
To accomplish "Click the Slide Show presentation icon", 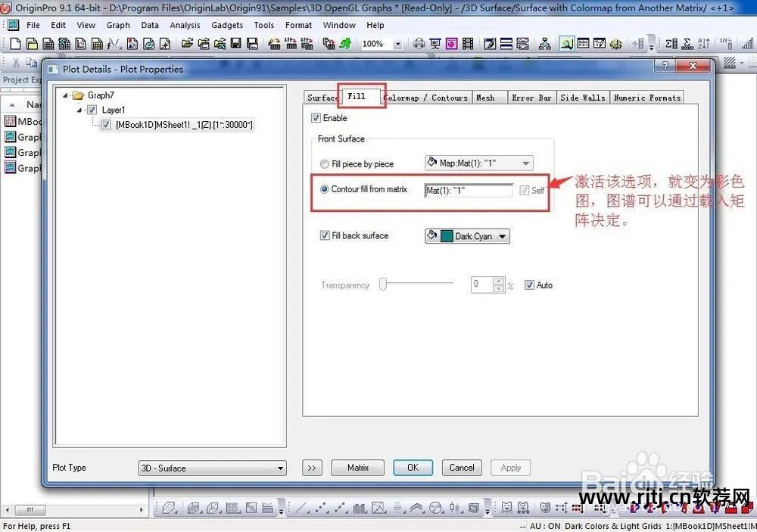I will tap(435, 44).
